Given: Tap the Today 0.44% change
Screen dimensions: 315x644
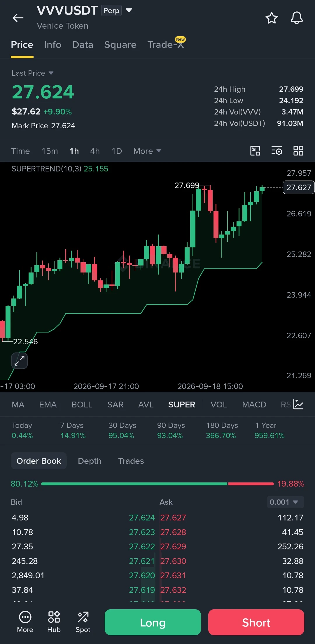Looking at the screenshot, I should (22, 431).
